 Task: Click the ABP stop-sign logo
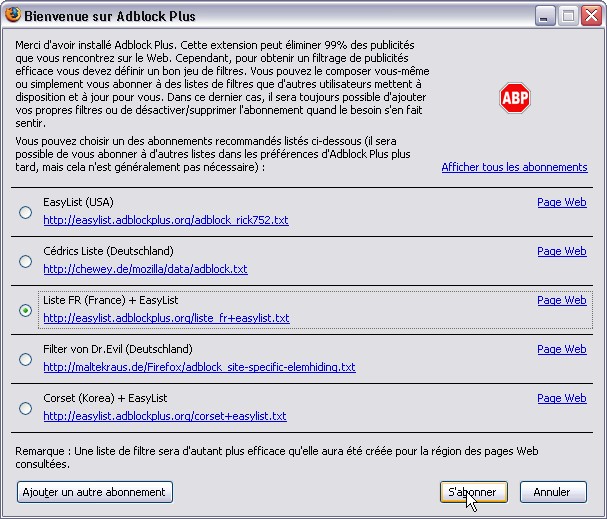514,98
